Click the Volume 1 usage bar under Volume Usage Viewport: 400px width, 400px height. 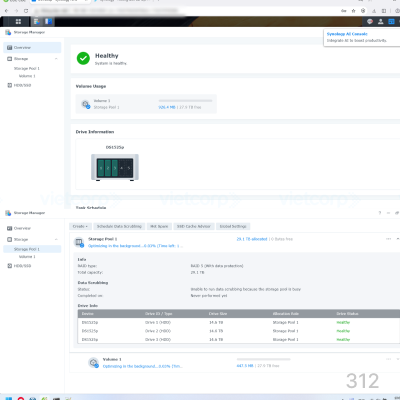tap(185, 101)
